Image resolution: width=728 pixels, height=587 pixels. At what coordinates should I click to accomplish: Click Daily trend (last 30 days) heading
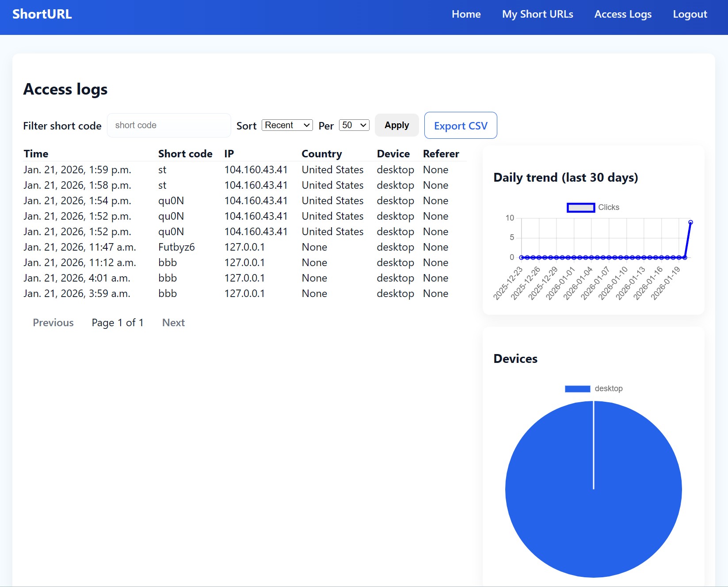(566, 177)
